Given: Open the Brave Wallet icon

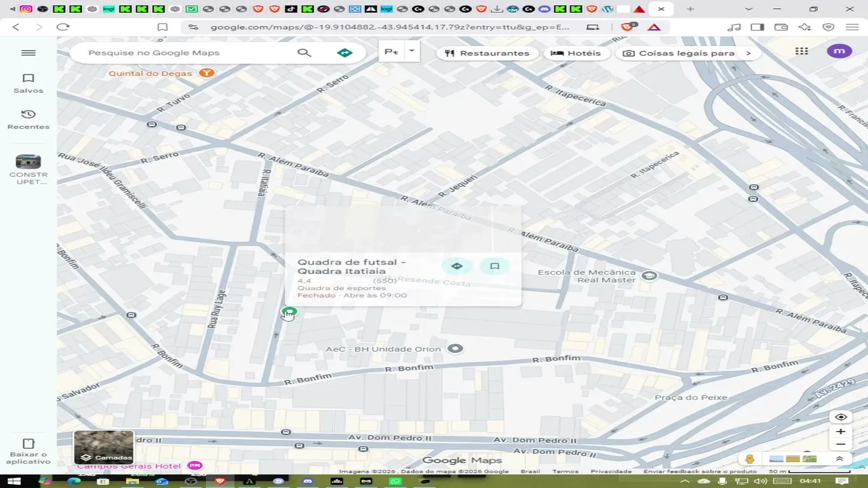Looking at the screenshot, I should point(781,27).
